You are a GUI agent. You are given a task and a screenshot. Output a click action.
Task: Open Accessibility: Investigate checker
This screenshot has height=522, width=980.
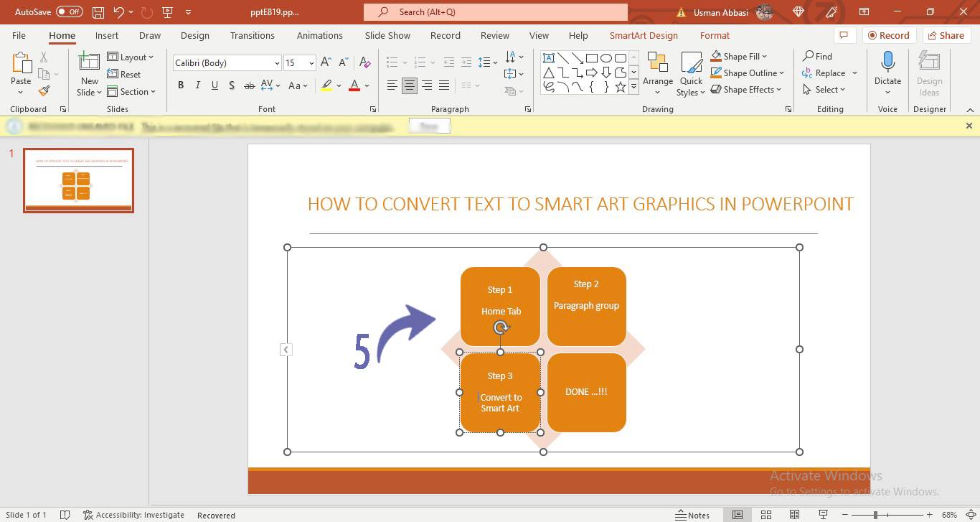pos(133,515)
